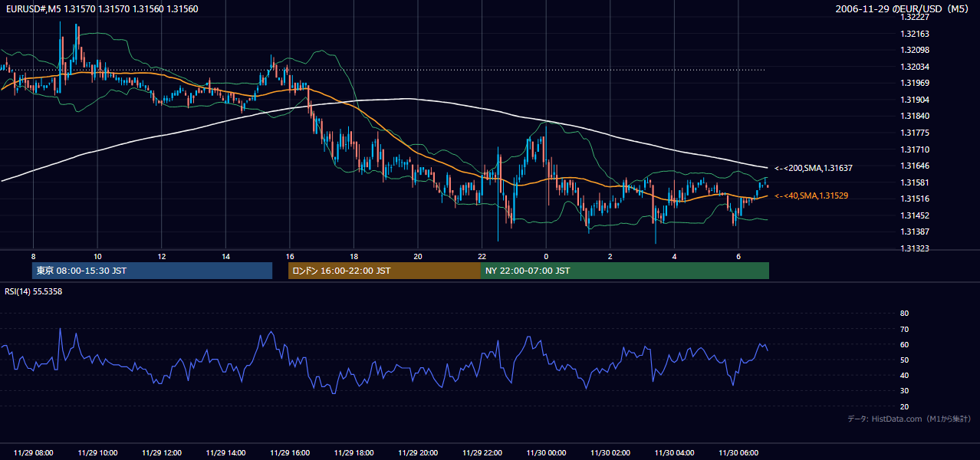Click the RSI(14) 55.5358 indicator label

[34, 291]
